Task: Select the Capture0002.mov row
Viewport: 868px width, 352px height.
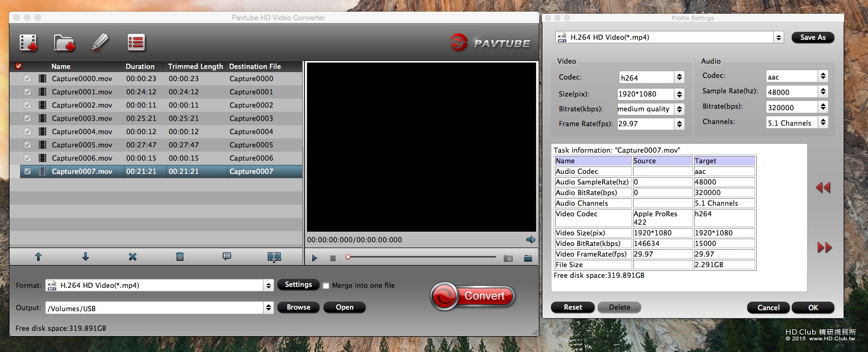Action: (161, 105)
